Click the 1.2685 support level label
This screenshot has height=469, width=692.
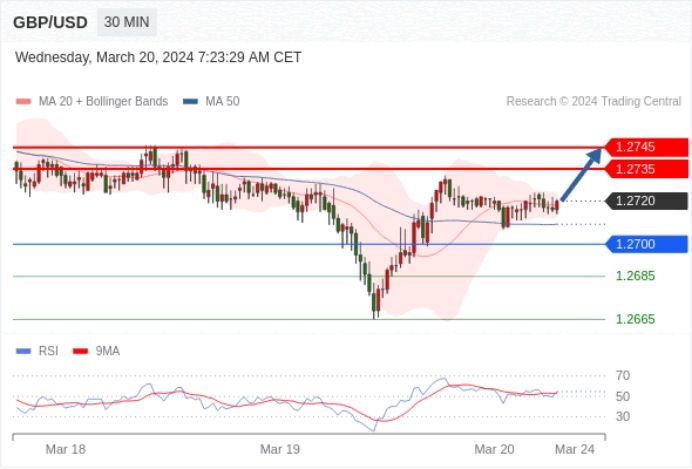pyautogui.click(x=635, y=276)
